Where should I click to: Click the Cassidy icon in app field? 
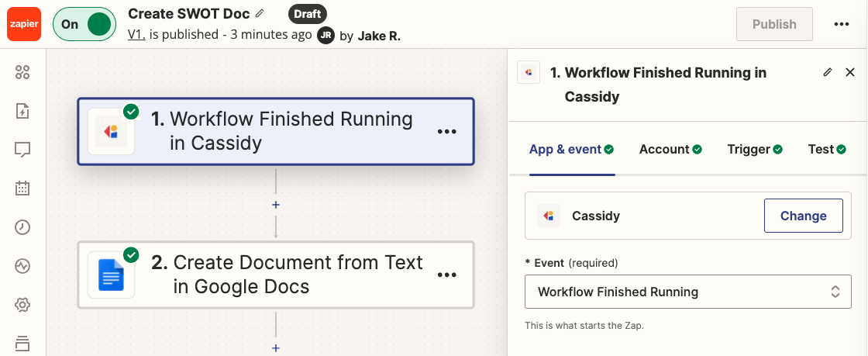coord(548,216)
